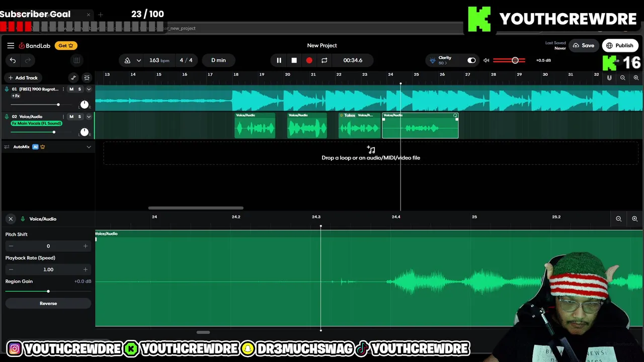The height and width of the screenshot is (362, 644).
Task: Click the track 02 pan knob
Action: point(85,132)
